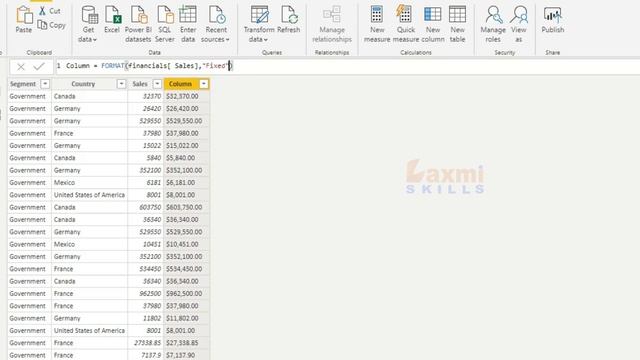Click inside the DAX formula bar

click(347, 66)
